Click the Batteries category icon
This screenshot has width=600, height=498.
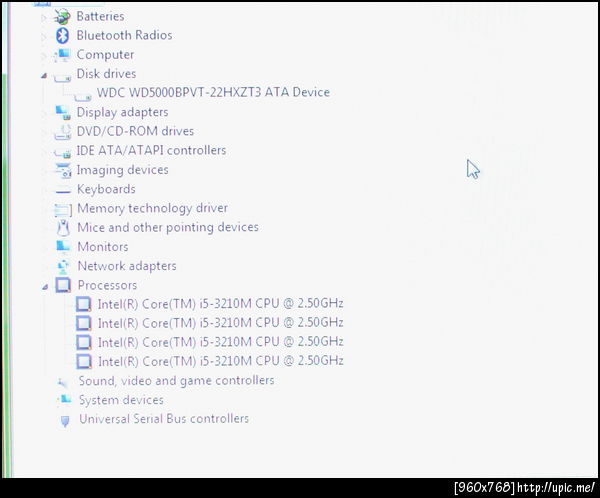tap(62, 16)
